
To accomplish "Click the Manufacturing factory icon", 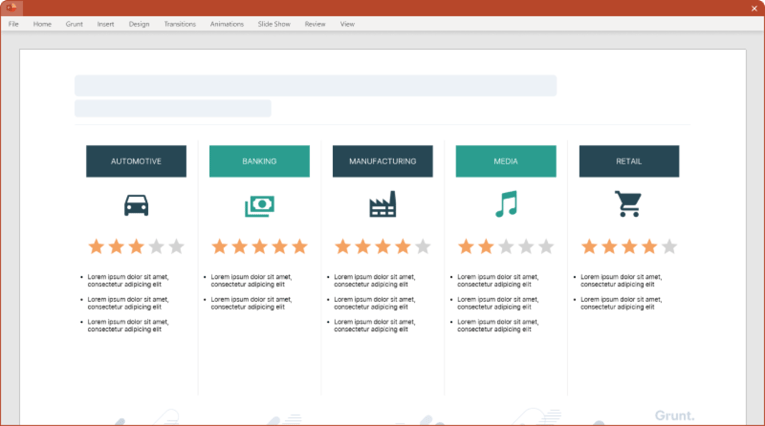I will click(x=382, y=205).
